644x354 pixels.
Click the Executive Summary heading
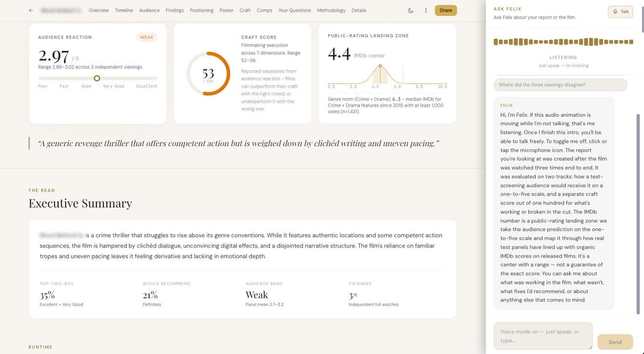pyautogui.click(x=80, y=203)
